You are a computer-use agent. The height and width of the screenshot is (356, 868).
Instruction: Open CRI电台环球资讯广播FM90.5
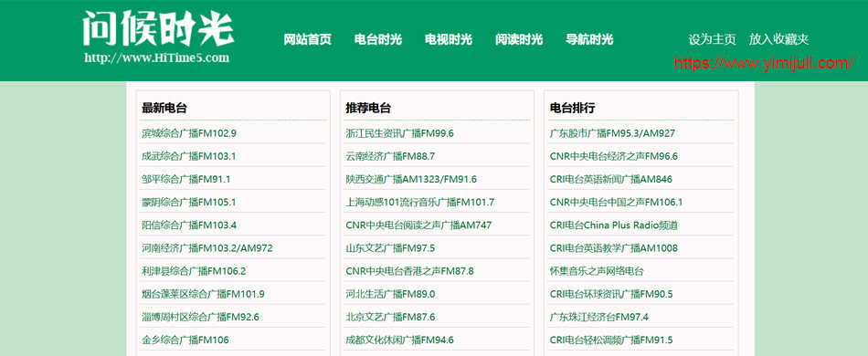click(611, 294)
